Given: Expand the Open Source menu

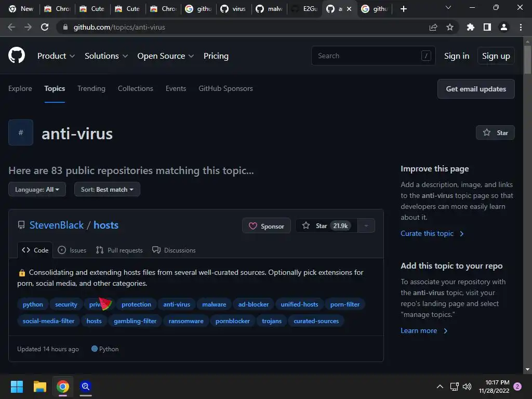Looking at the screenshot, I should [x=166, y=56].
